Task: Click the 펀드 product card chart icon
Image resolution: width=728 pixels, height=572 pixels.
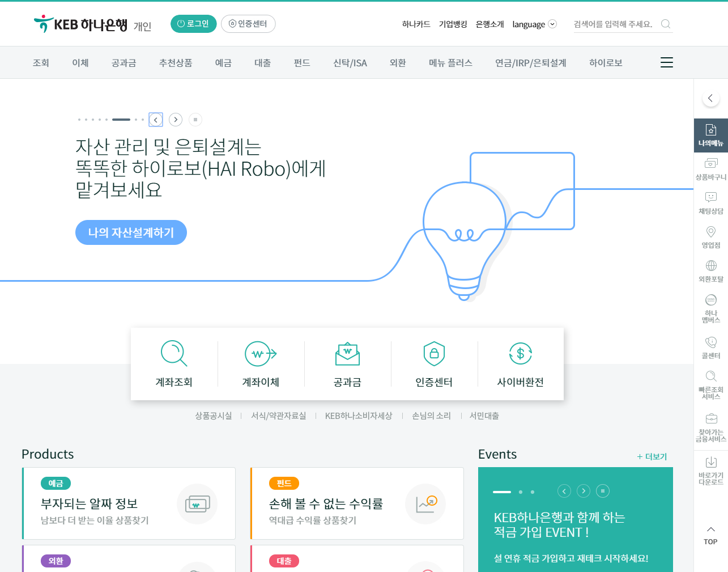Action: pyautogui.click(x=425, y=503)
